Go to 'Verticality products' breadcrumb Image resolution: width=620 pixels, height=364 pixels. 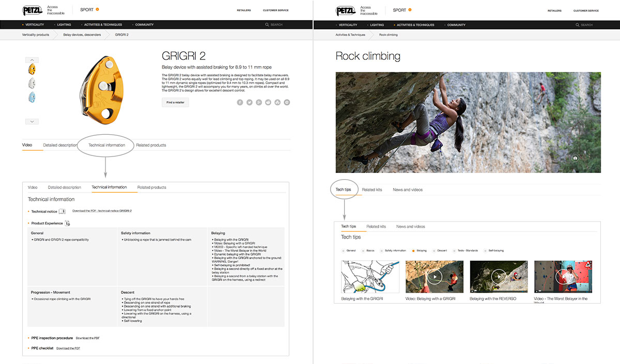pyautogui.click(x=36, y=35)
